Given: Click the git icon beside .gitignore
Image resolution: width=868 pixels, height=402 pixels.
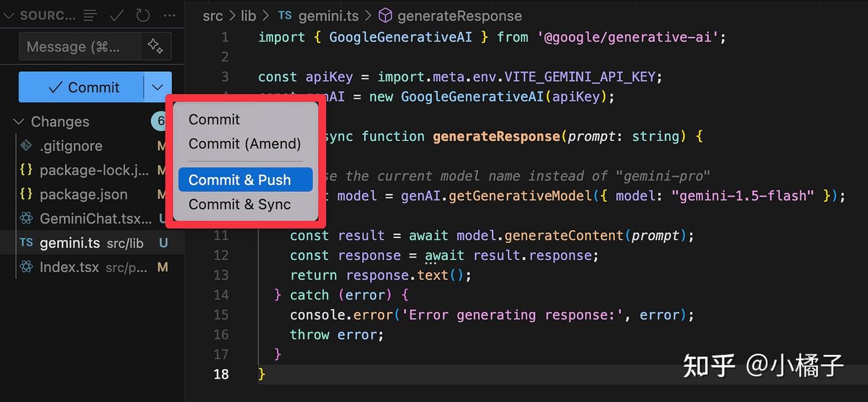Looking at the screenshot, I should pos(26,146).
